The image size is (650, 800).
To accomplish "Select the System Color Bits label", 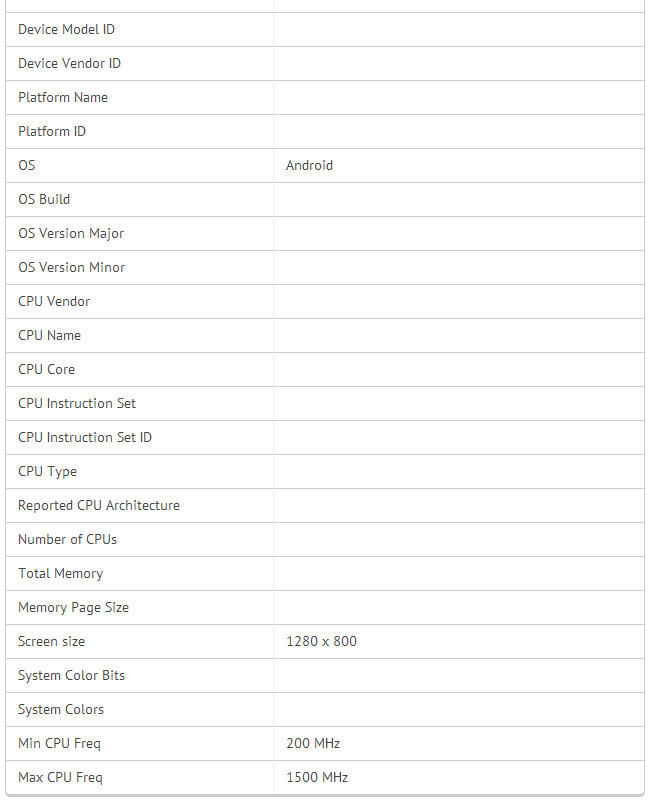I will coord(72,676).
